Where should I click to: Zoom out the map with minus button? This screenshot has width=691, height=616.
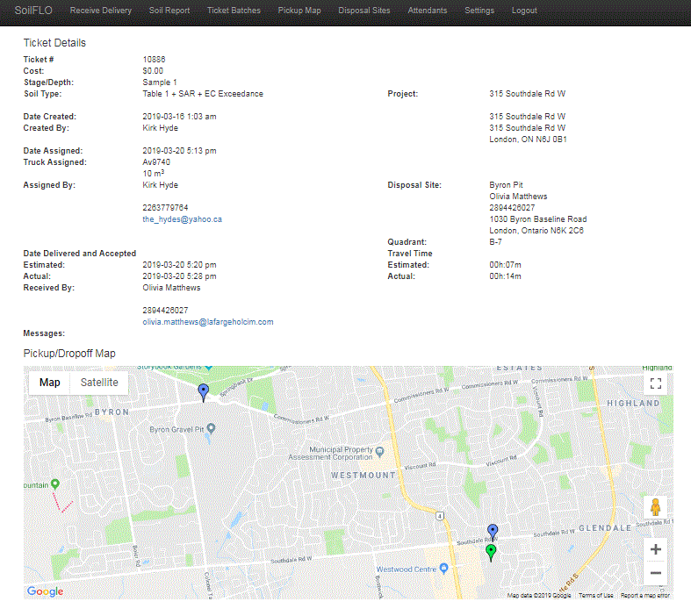(655, 572)
